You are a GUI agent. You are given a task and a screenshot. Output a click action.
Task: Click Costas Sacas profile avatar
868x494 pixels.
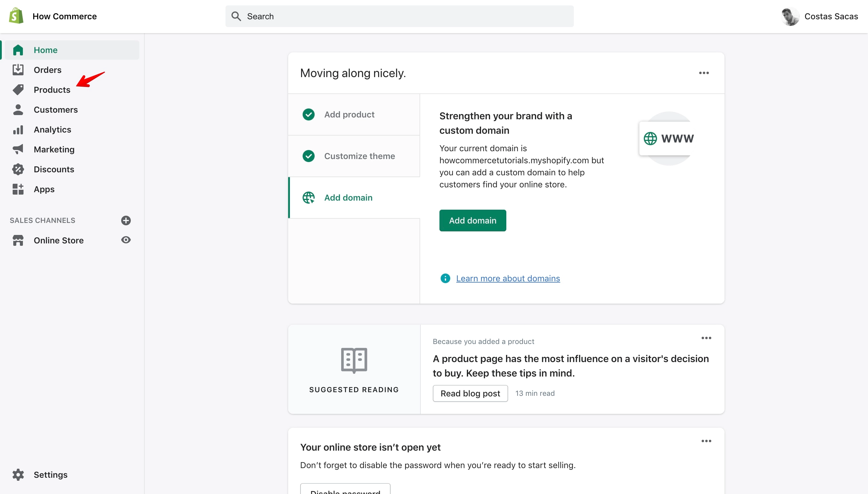(790, 16)
